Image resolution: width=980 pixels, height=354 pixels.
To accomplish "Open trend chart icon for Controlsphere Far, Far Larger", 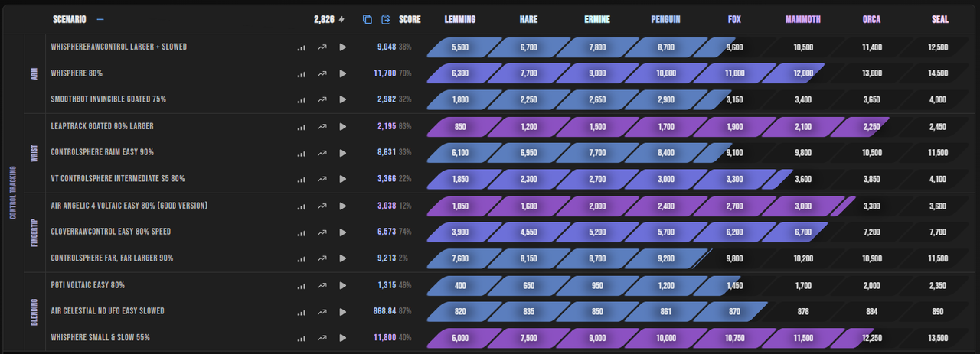I will pos(322,258).
